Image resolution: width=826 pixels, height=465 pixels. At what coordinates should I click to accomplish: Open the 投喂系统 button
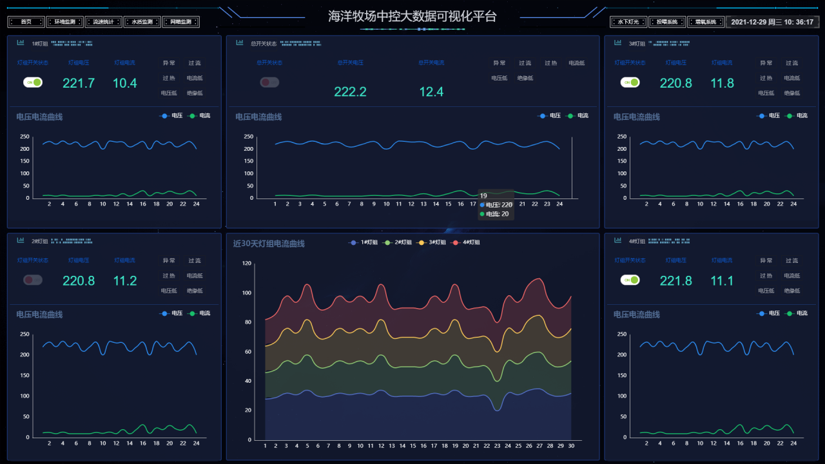pos(666,21)
